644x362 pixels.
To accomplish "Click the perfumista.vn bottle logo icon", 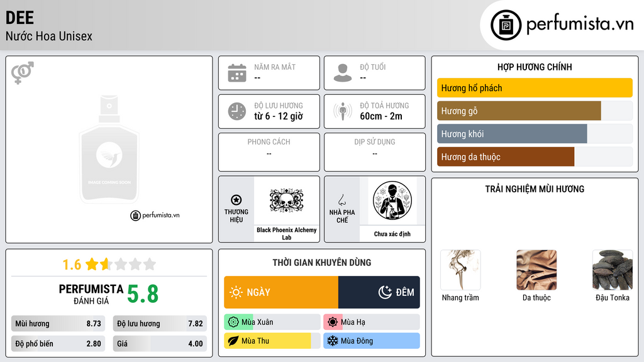I will pos(506,25).
